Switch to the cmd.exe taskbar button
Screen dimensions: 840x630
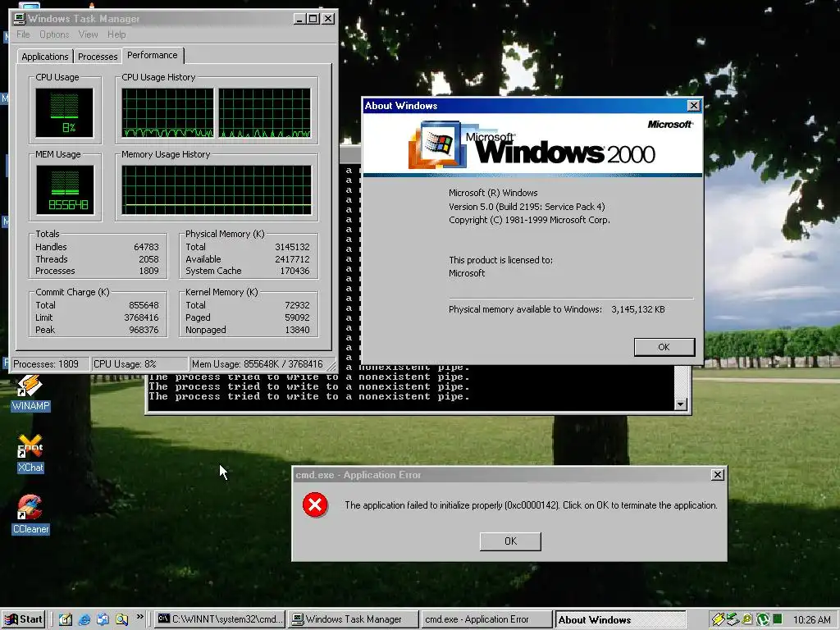point(220,619)
